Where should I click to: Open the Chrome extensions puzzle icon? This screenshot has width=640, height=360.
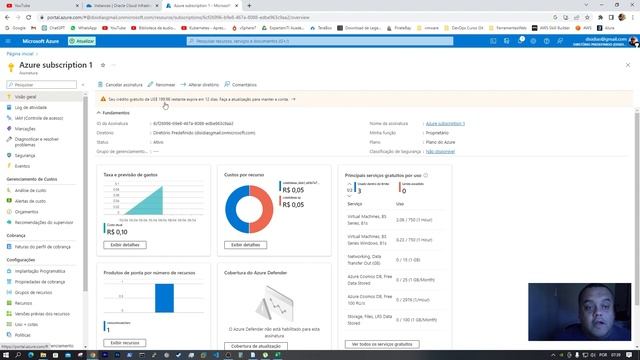[x=600, y=18]
